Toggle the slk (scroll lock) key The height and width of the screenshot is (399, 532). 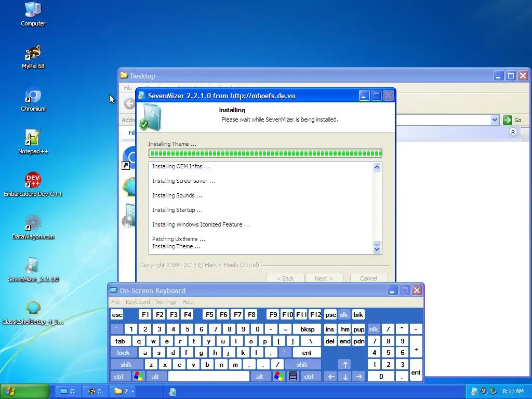(x=344, y=315)
